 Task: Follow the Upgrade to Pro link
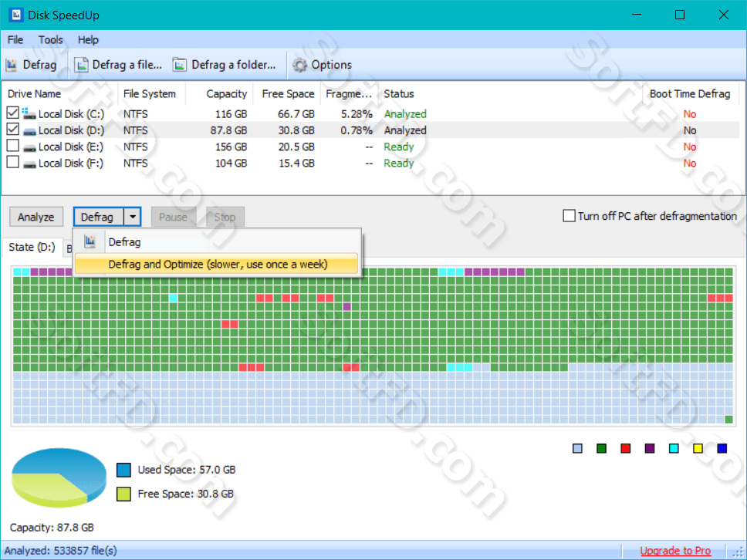[675, 551]
